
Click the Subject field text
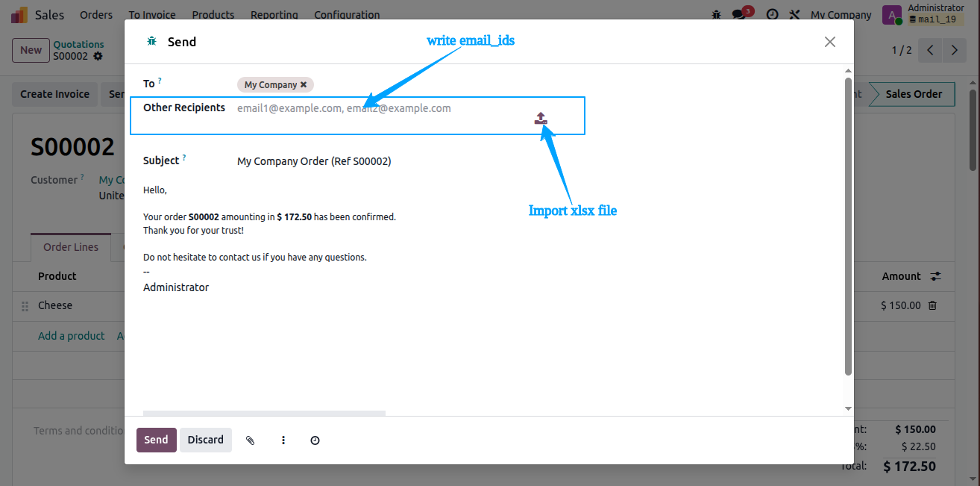coord(314,161)
